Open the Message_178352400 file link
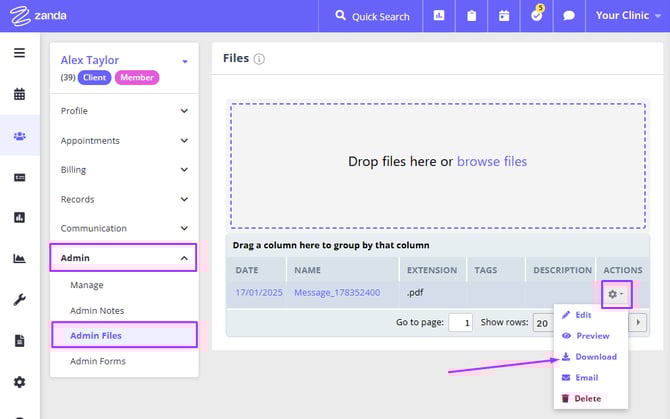 point(337,293)
